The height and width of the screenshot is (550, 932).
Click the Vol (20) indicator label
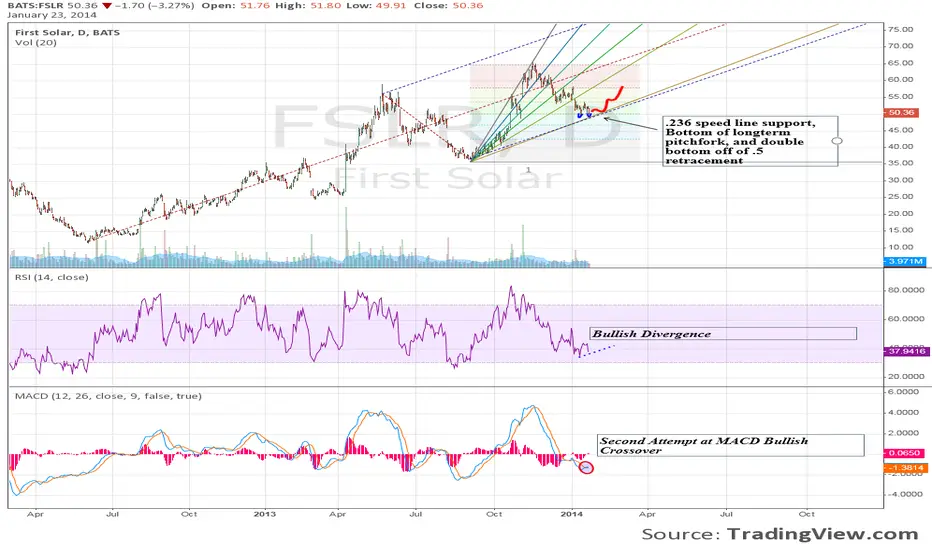point(36,43)
